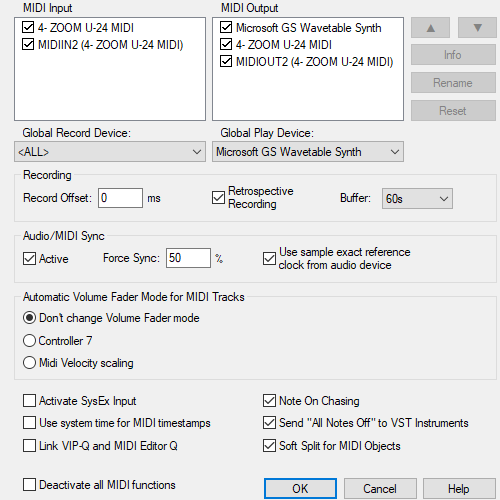Click the Force Sync percentage field

(188, 258)
